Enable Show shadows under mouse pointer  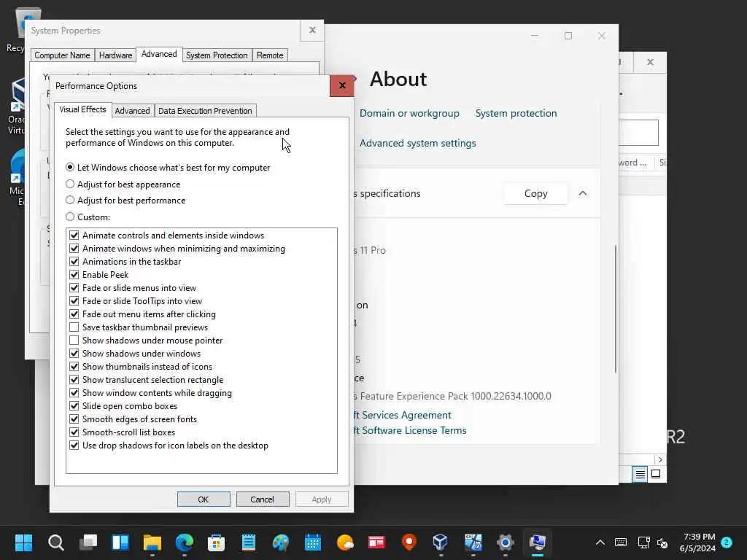[x=74, y=341]
